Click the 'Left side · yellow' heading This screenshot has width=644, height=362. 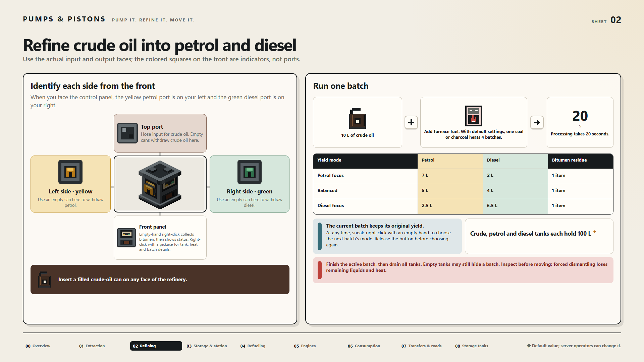70,191
